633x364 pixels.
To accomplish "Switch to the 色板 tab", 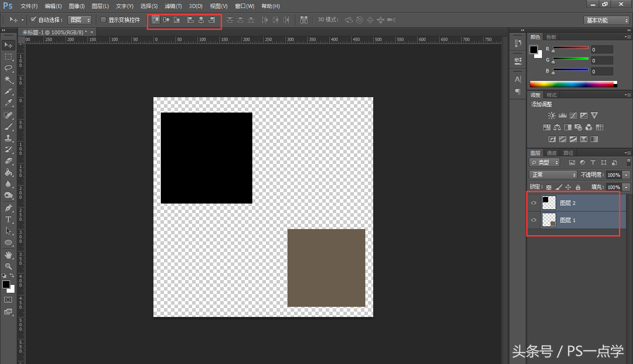I will coord(551,37).
